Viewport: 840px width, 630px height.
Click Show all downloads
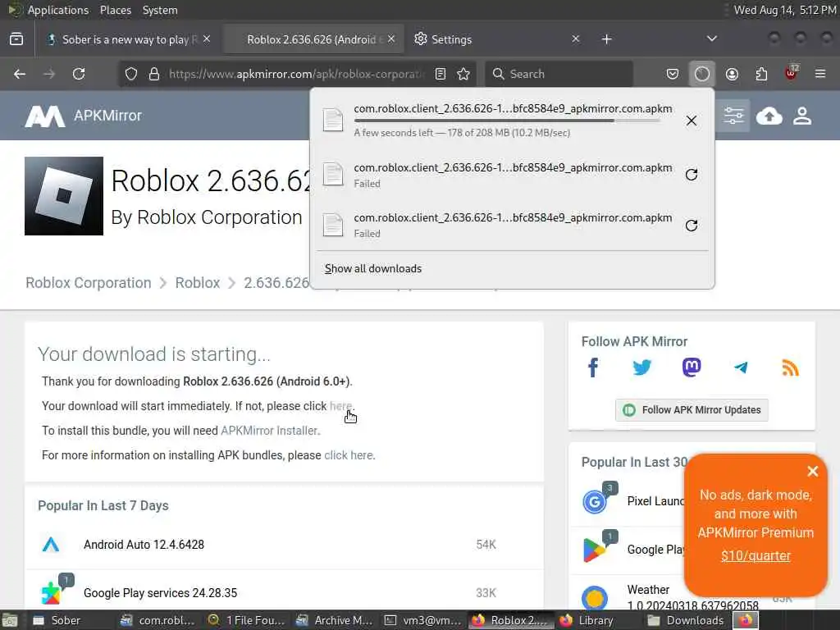click(x=373, y=268)
